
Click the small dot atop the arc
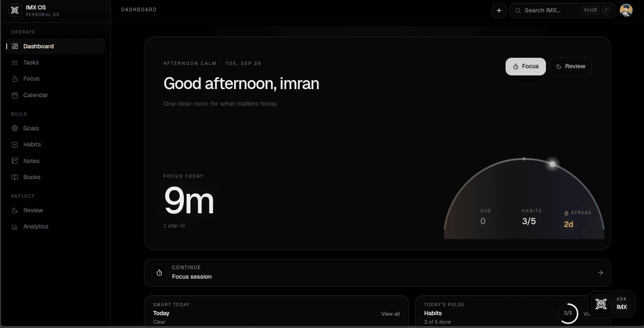click(x=524, y=159)
